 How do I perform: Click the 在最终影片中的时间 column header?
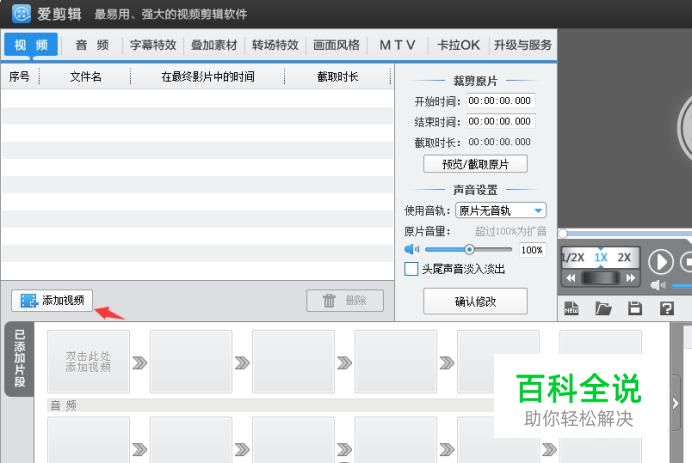click(x=207, y=77)
